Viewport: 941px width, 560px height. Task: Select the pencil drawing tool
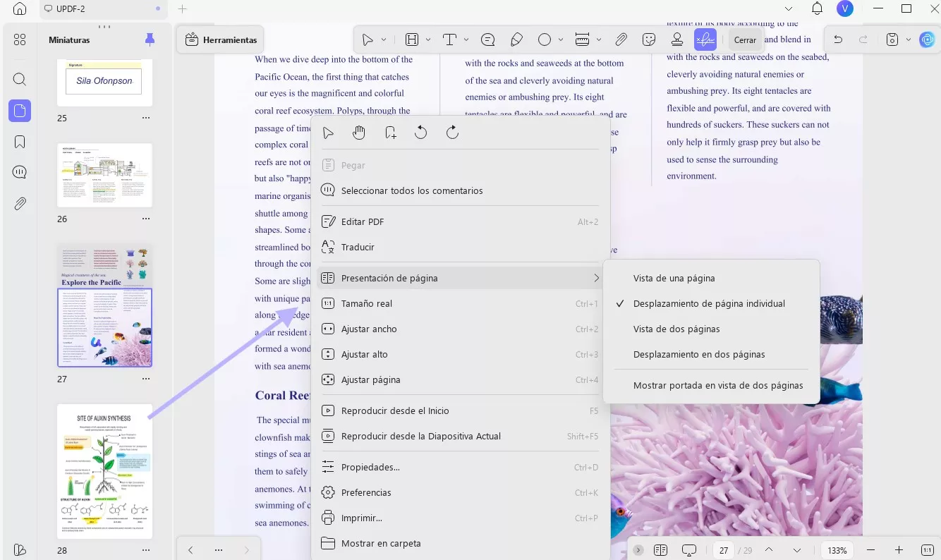click(516, 39)
